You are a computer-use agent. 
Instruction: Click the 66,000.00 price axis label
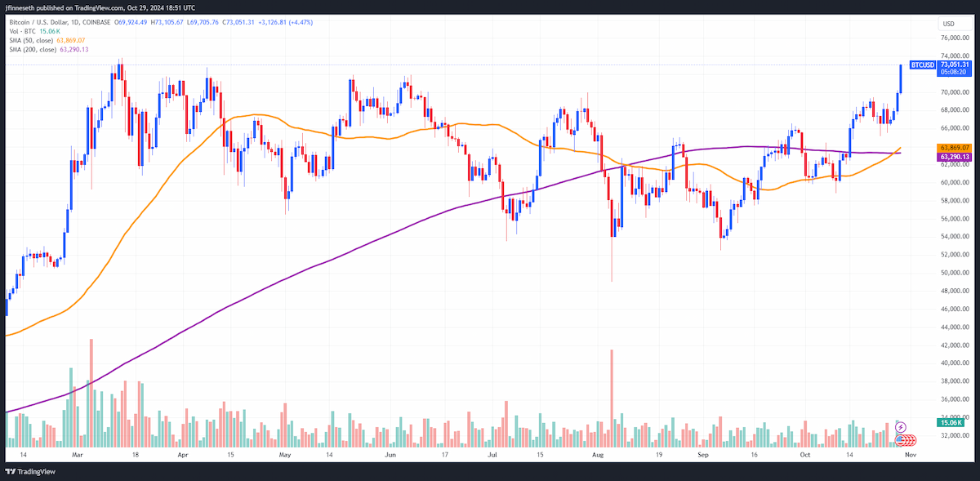(x=955, y=128)
